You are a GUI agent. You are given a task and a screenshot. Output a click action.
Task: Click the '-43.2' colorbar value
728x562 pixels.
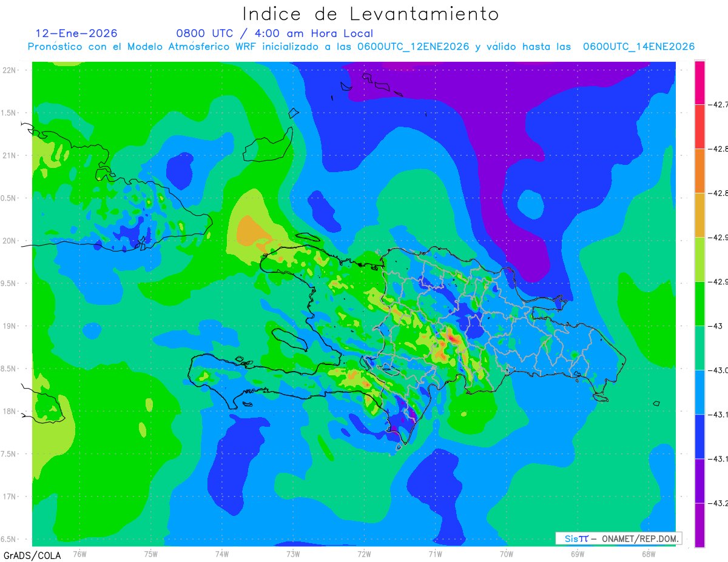click(718, 503)
